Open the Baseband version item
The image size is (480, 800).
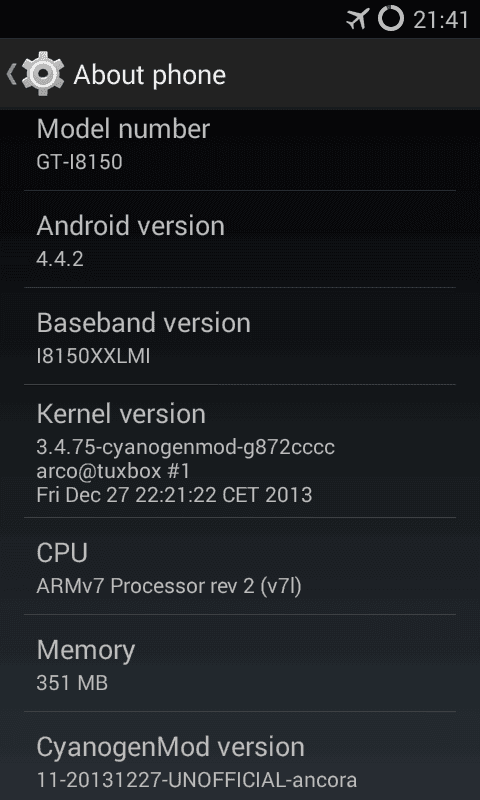240,336
